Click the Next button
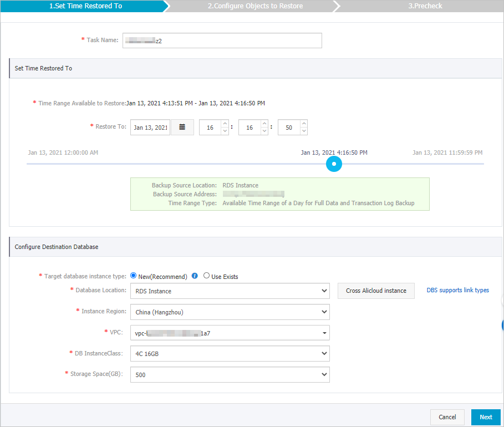The height and width of the screenshot is (427, 504). pyautogui.click(x=486, y=417)
